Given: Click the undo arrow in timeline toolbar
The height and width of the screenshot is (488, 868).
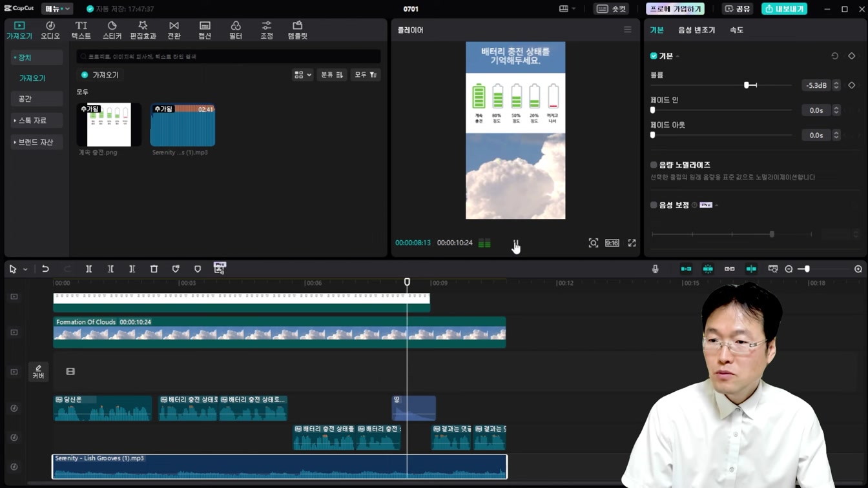Looking at the screenshot, I should [x=45, y=269].
